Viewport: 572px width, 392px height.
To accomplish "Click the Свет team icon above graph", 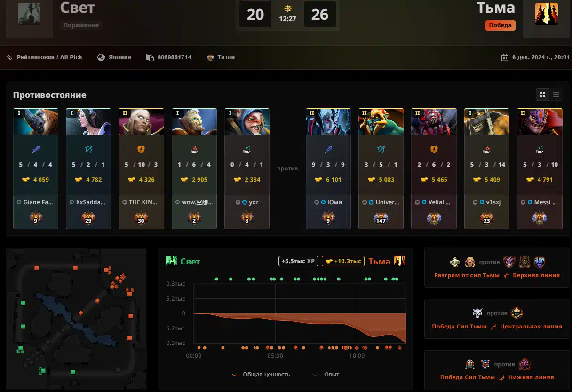I will click(x=171, y=261).
